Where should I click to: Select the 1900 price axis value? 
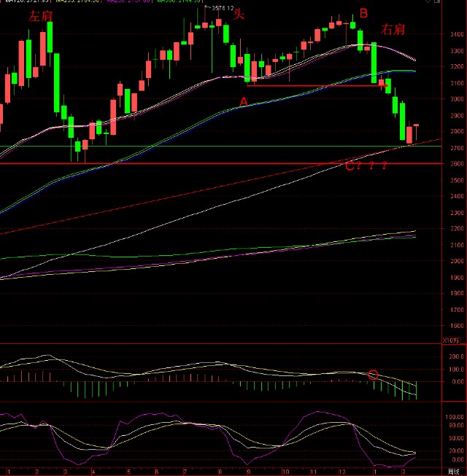click(x=457, y=278)
